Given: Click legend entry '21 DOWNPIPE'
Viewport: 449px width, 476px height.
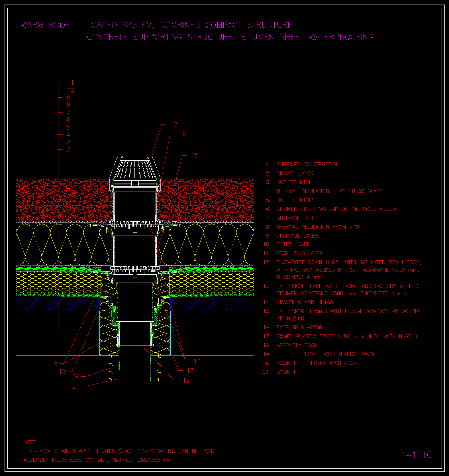Looking at the screenshot, I should click(x=282, y=372).
